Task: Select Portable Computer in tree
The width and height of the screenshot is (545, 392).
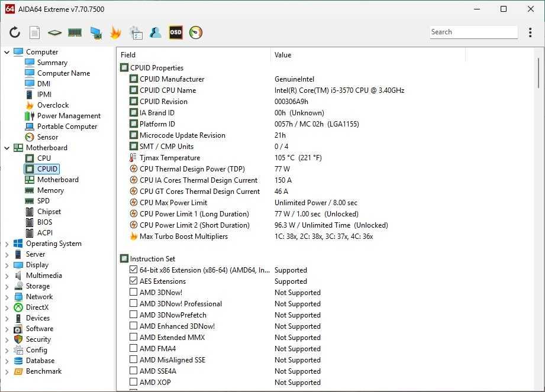Action: [67, 127]
